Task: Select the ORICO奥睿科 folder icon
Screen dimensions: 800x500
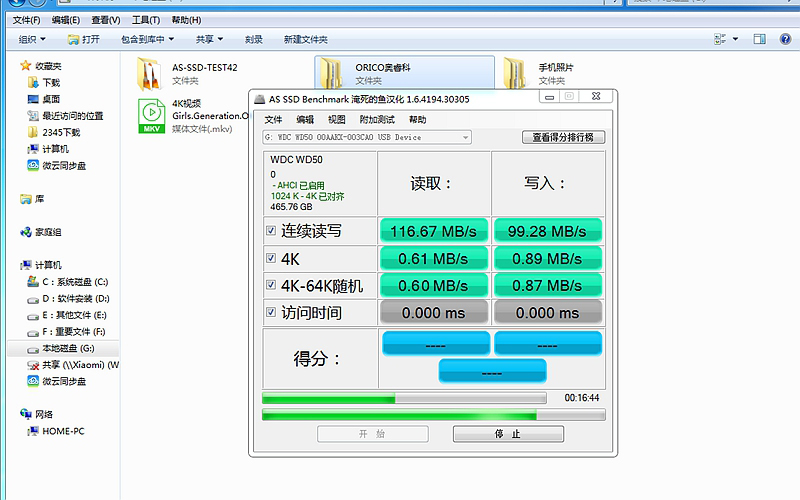Action: click(332, 73)
